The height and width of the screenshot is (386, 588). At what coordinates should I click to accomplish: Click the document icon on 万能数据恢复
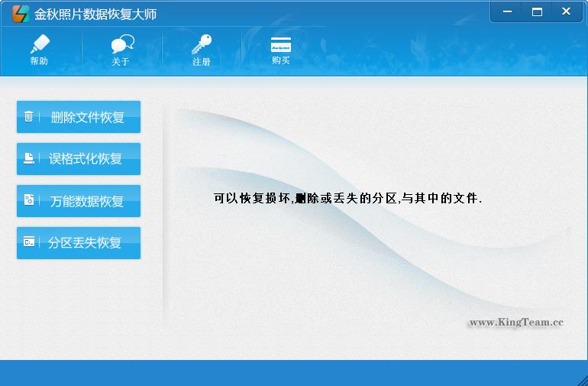[29, 200]
